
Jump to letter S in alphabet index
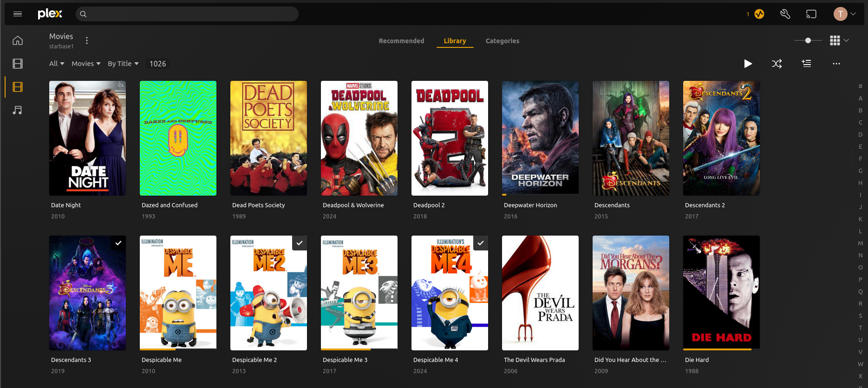(x=860, y=316)
